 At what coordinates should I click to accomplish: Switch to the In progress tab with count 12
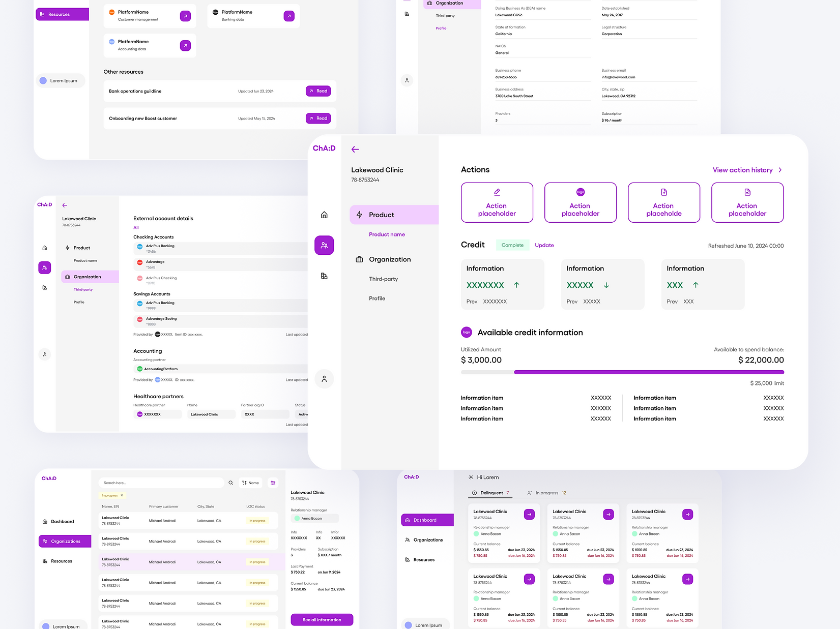tap(547, 493)
